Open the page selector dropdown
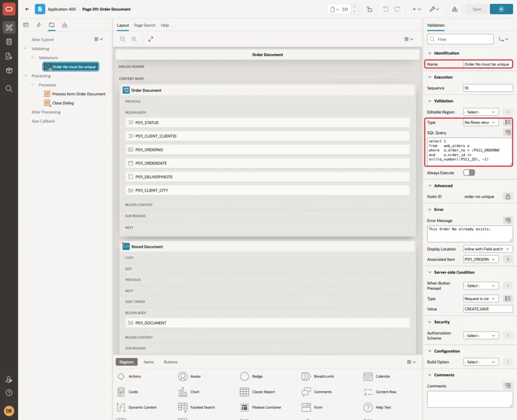The image size is (517, 420). click(x=335, y=9)
